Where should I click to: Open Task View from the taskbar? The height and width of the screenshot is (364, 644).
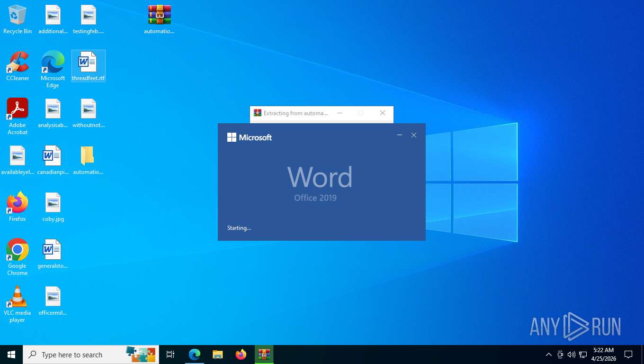[x=170, y=355]
